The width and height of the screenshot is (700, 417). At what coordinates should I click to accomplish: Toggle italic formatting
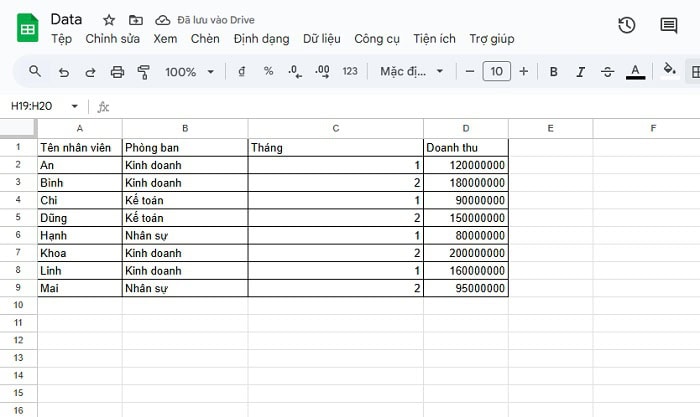(x=580, y=72)
